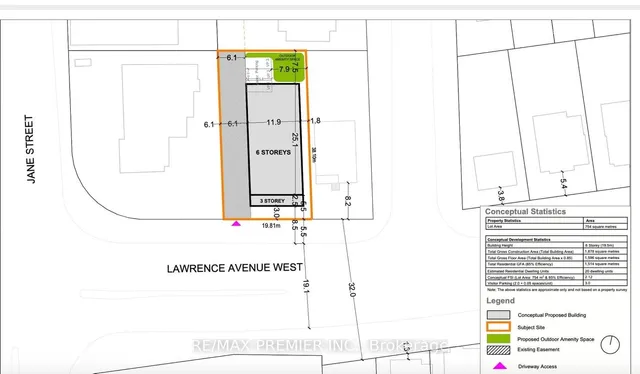The width and height of the screenshot is (640, 374).
Task: Click the '38.10m' lot depth dimension
Action: pyautogui.click(x=314, y=155)
